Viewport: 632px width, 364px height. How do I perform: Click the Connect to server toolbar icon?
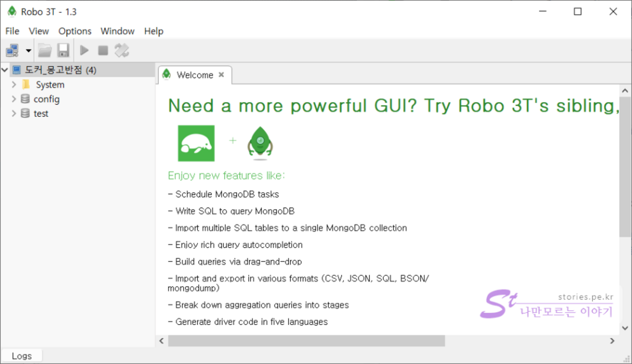(12, 50)
